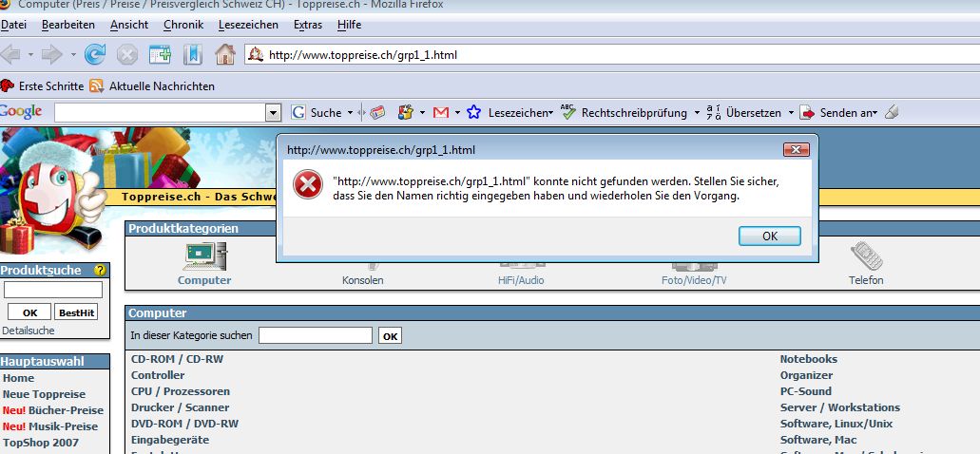
Task: Click the yellow help icon beside Produktsuche
Action: coord(100,271)
